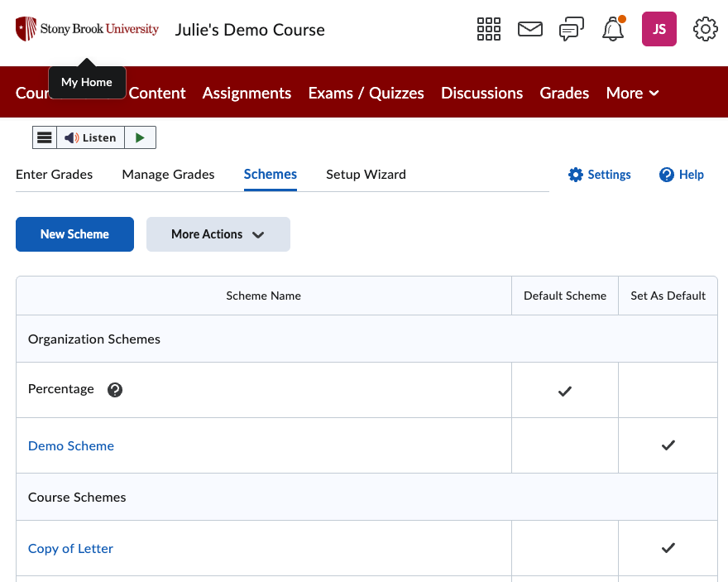This screenshot has width=728, height=582.
Task: Click the Stony Brook University logo
Action: [88, 29]
